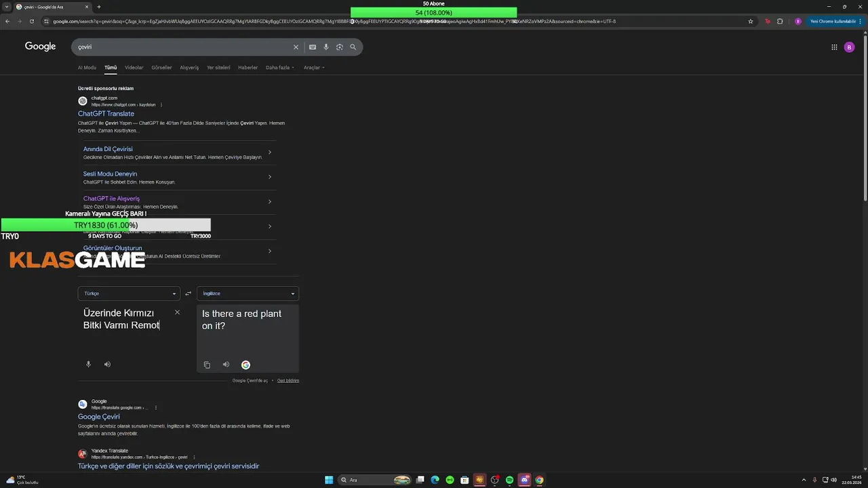Open the Yandex Türkçe ve diğer diller result
The height and width of the screenshot is (488, 868).
168,466
